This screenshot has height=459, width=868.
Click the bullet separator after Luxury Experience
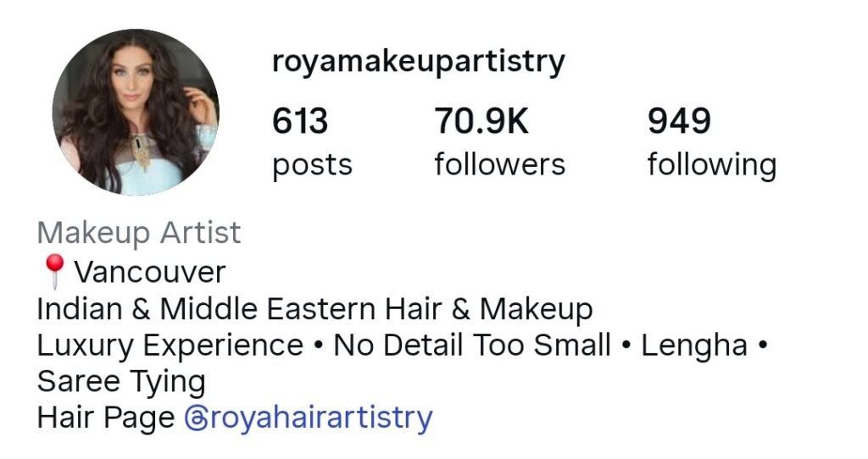318,346
